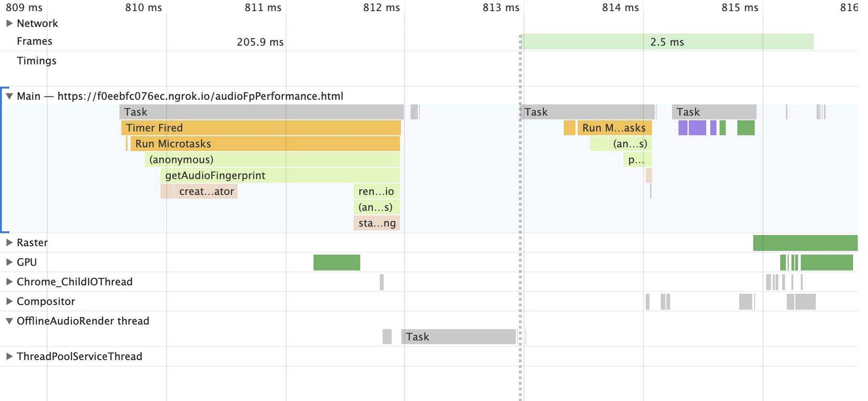Expand the Network track

[x=9, y=23]
